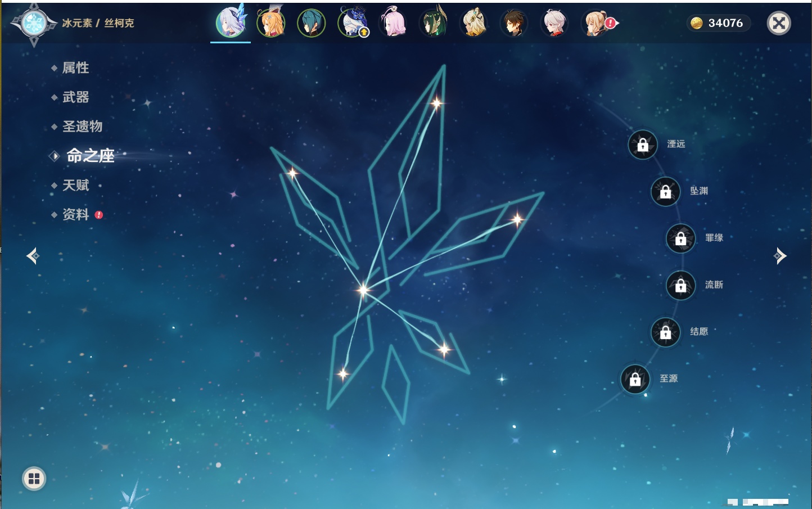View the locked 罪缘 constellation node
Viewport: 812px width, 509px height.
tap(681, 238)
